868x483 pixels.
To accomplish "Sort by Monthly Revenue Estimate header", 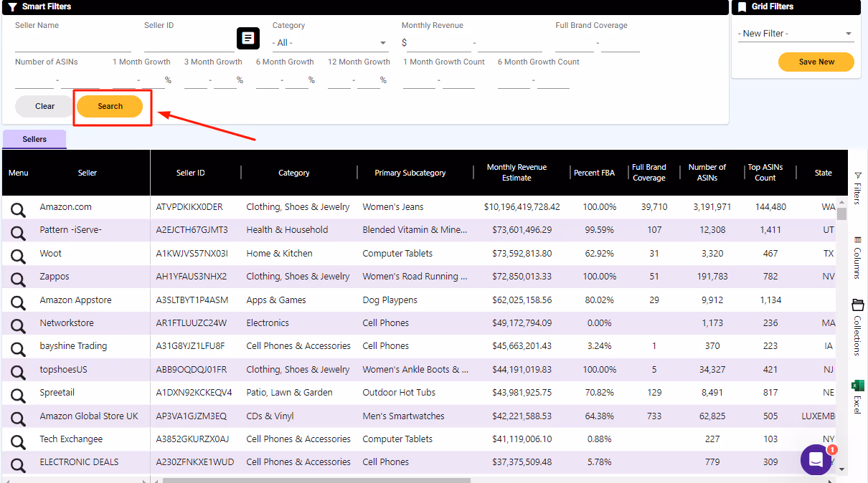I will pyautogui.click(x=516, y=173).
